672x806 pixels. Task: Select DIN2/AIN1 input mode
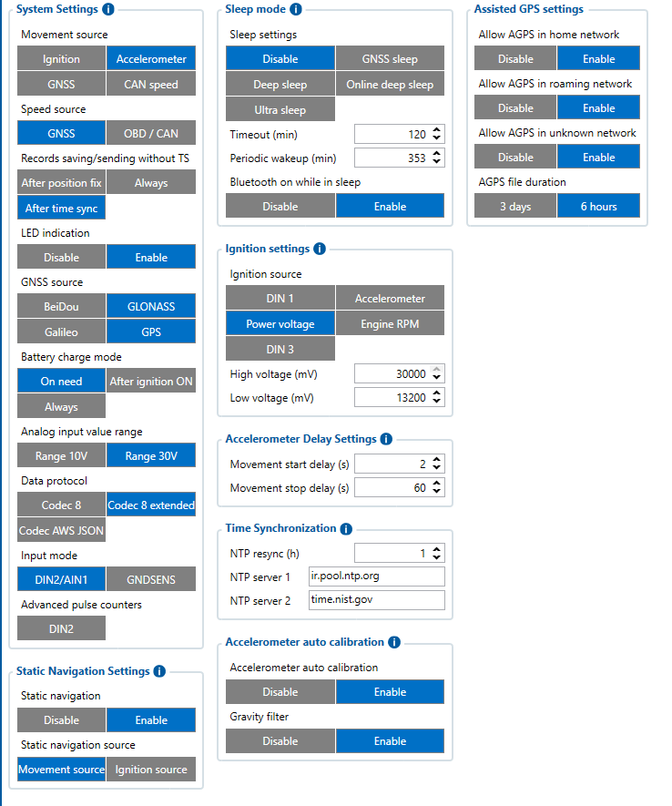point(61,579)
